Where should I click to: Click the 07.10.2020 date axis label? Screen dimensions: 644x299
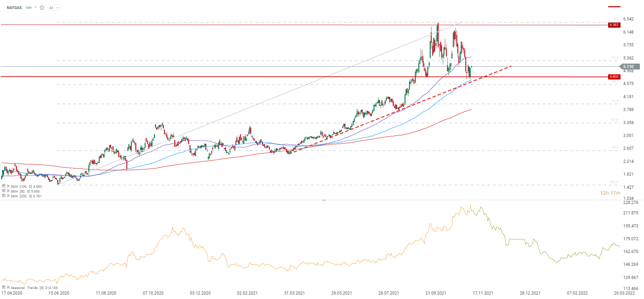click(x=153, y=293)
